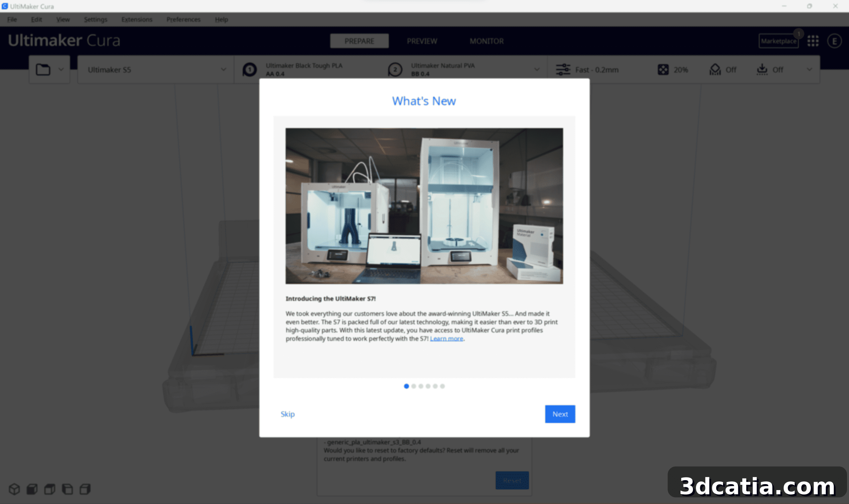Viewport: 849px width, 504px height.
Task: Go to first What's New page dot
Action: [406, 386]
